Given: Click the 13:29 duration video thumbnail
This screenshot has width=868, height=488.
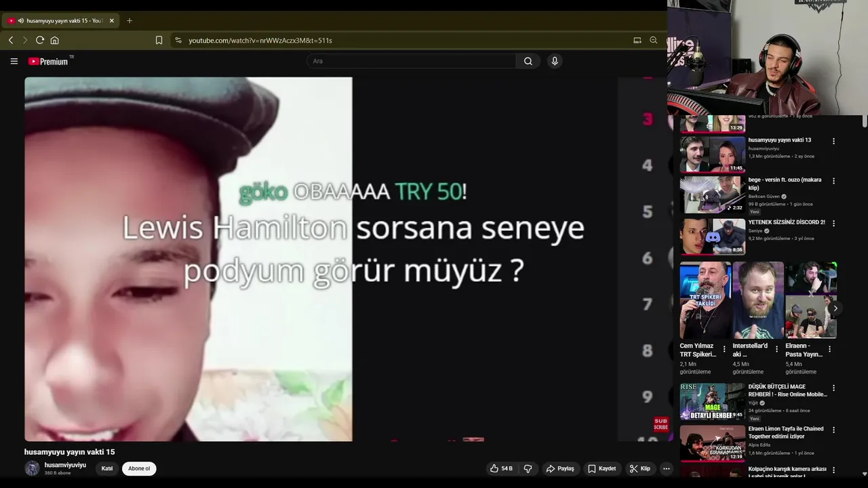Looking at the screenshot, I should coord(712,124).
